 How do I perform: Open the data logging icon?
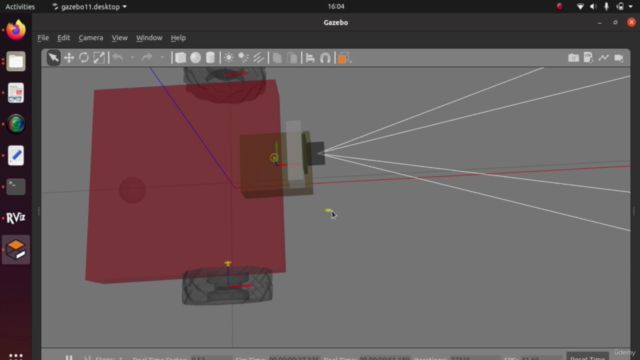coord(588,58)
